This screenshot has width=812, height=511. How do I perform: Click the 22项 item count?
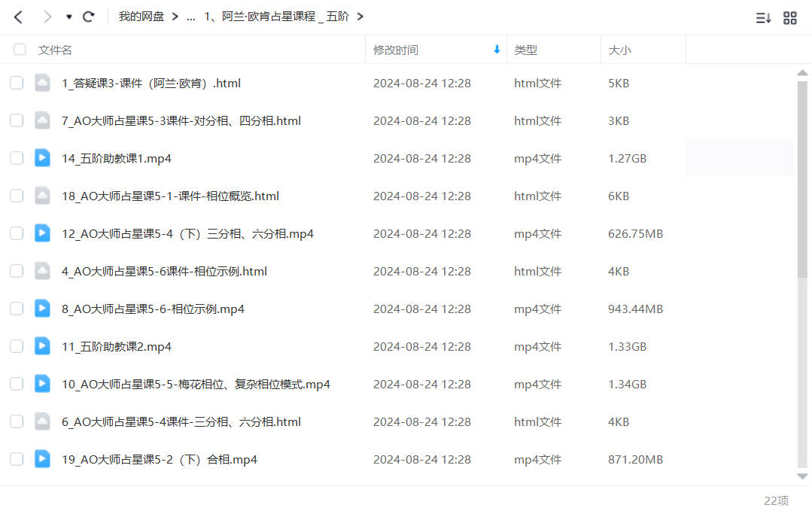point(777,500)
